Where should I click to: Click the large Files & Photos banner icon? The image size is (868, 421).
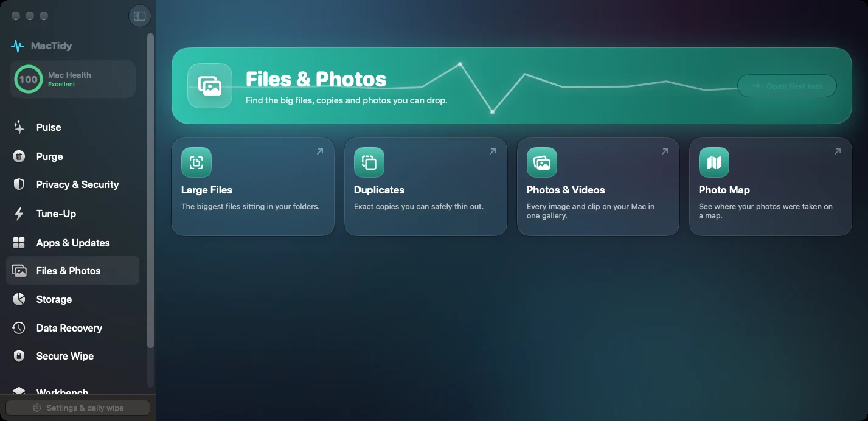point(210,86)
